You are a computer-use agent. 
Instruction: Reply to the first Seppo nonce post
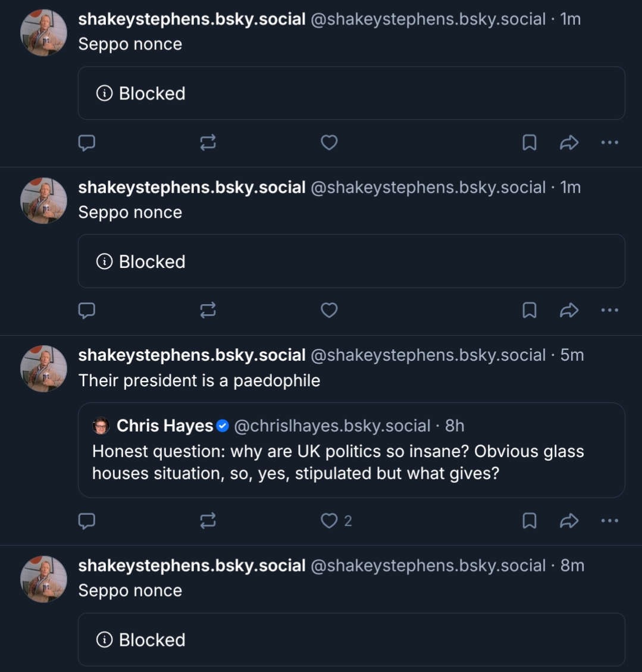87,143
